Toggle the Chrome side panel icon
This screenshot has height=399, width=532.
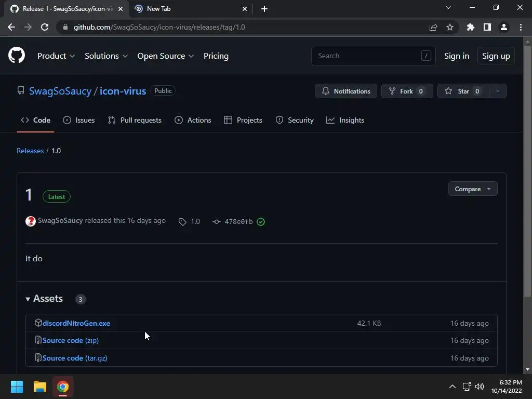487,27
